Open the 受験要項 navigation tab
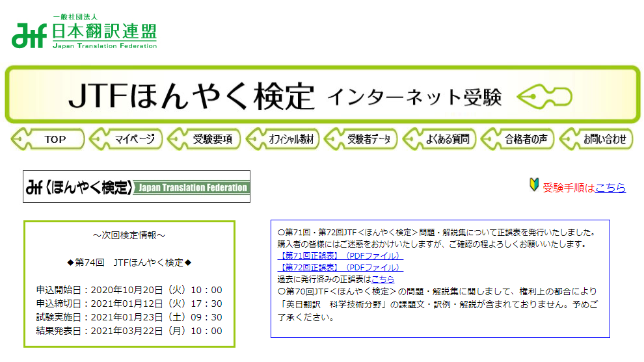The width and height of the screenshot is (644, 362). point(204,139)
